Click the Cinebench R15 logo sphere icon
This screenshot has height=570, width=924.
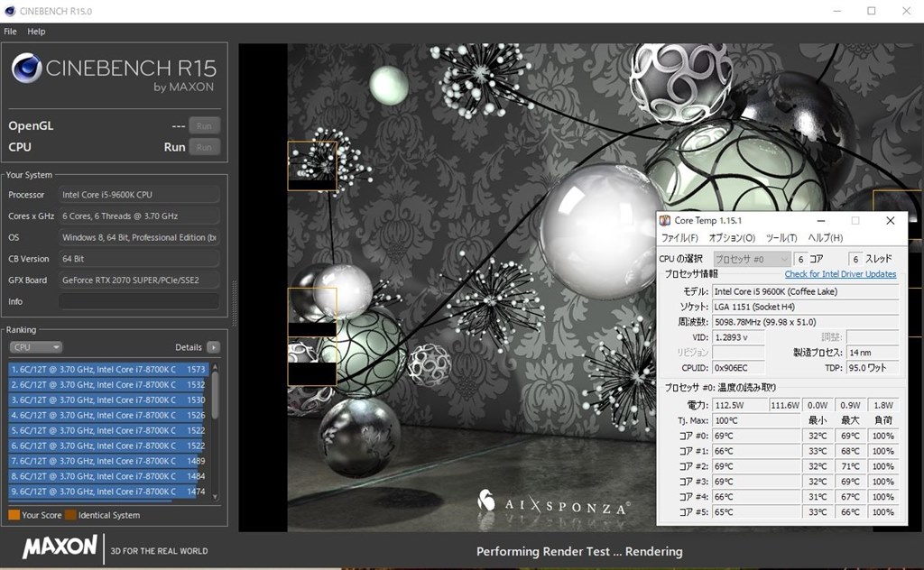[x=26, y=68]
